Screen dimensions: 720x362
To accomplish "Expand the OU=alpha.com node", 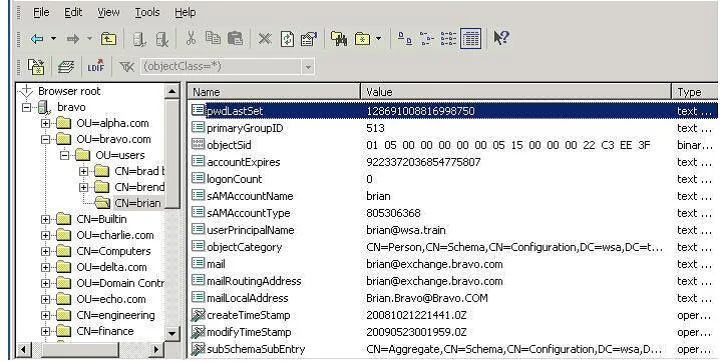I will [x=45, y=123].
